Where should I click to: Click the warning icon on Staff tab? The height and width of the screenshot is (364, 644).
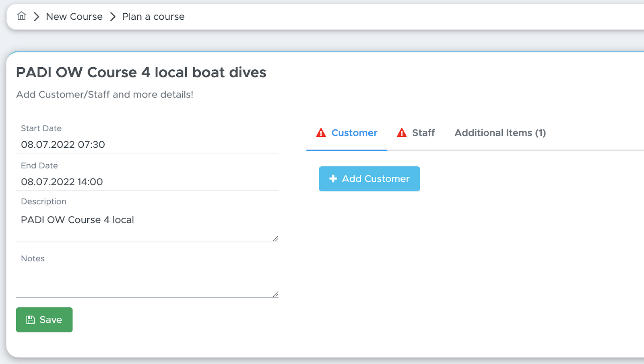click(x=402, y=133)
